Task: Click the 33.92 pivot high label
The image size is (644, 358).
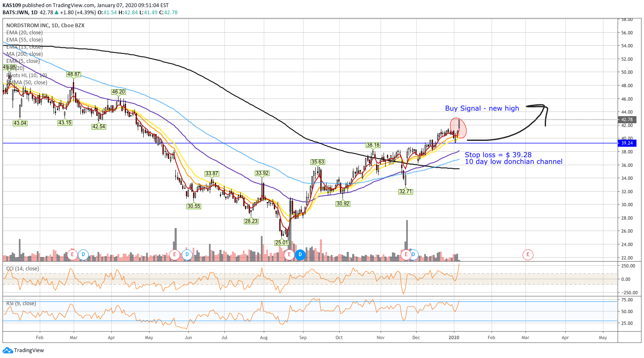Action: pos(262,173)
